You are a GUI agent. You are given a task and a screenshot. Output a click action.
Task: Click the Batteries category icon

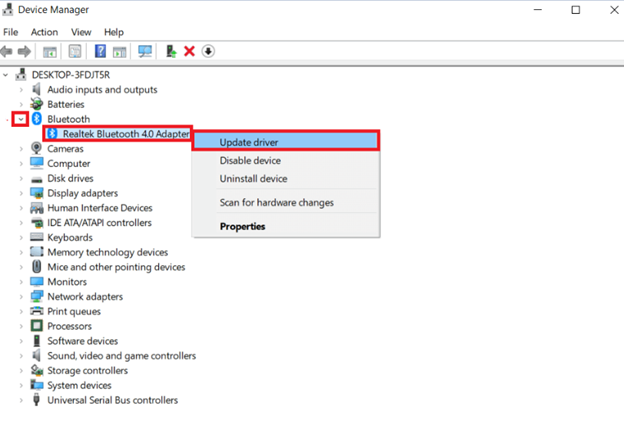click(x=36, y=104)
